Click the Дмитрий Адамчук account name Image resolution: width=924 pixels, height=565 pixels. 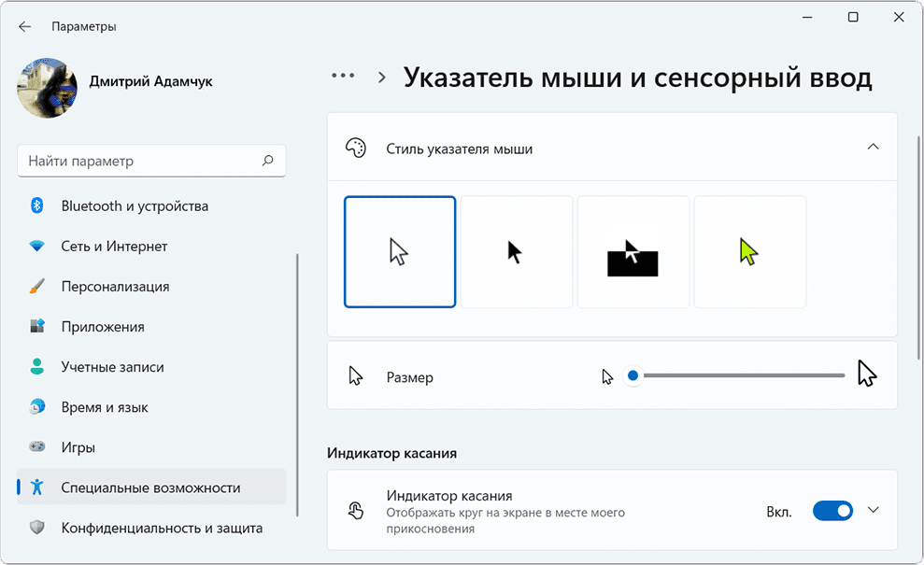tap(150, 81)
